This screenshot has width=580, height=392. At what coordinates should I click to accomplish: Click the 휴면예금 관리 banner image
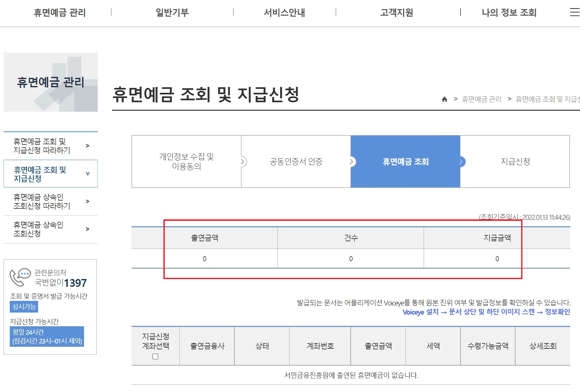(50, 82)
